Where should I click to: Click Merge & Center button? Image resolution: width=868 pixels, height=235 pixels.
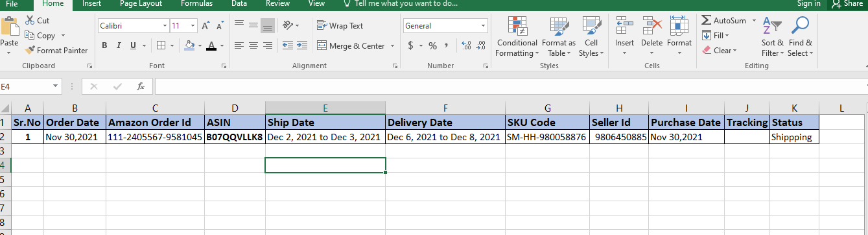coord(351,46)
